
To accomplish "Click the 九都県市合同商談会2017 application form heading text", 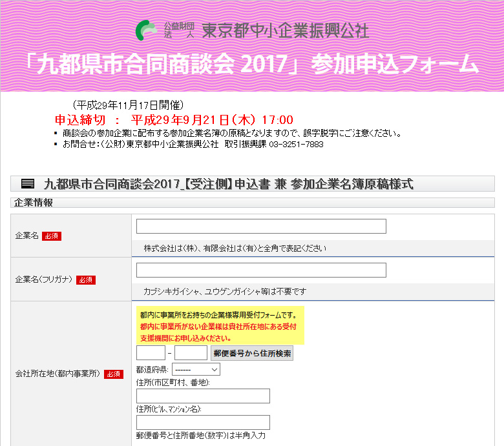I will pyautogui.click(x=228, y=184).
